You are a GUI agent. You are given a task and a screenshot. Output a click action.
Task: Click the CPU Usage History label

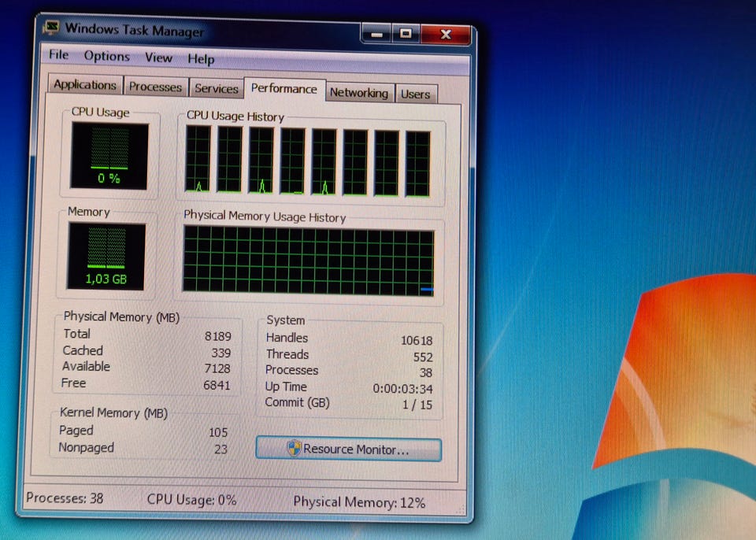235,117
